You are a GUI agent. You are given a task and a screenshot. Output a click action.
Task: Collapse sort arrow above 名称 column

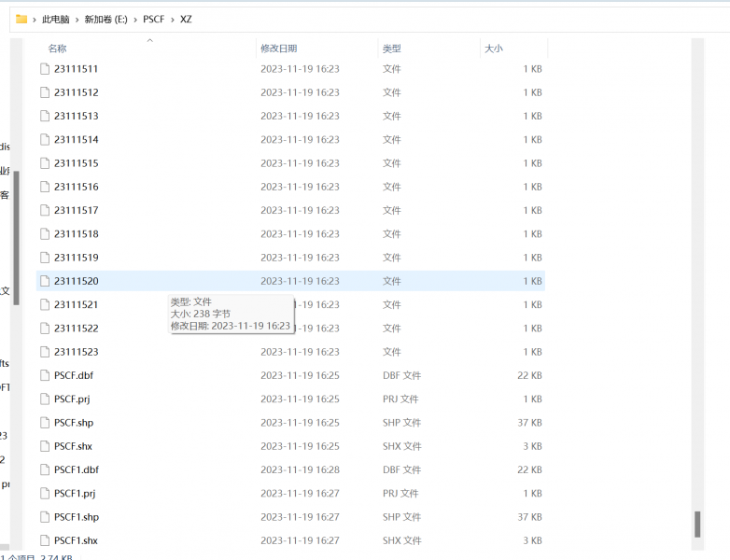149,40
